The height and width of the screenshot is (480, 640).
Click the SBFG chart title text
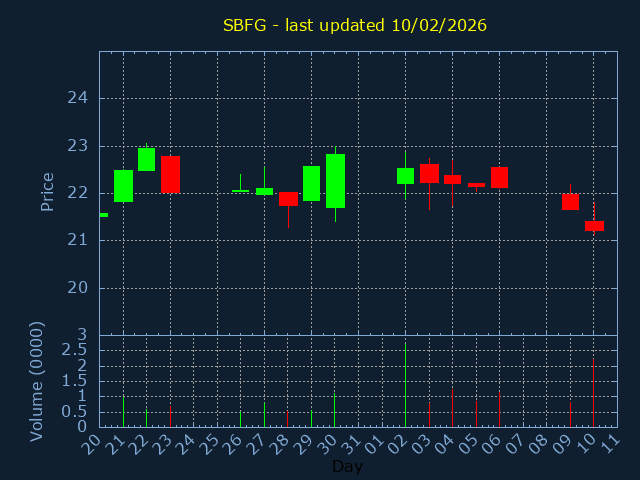point(354,25)
